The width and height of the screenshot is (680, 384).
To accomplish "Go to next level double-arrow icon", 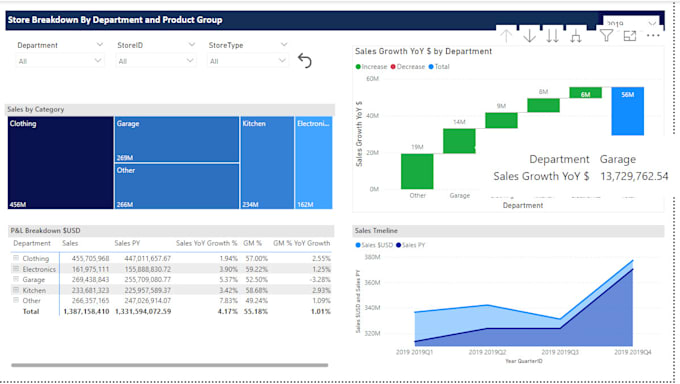I will pos(552,36).
